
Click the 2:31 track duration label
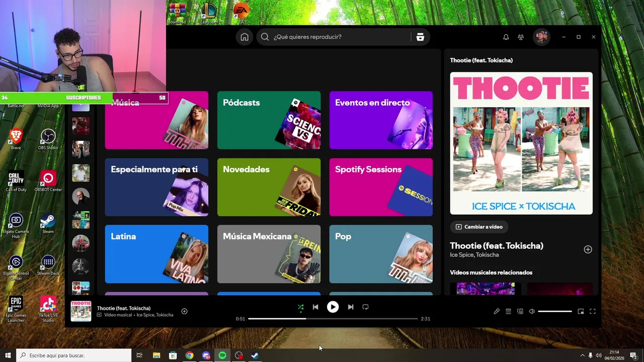(425, 319)
